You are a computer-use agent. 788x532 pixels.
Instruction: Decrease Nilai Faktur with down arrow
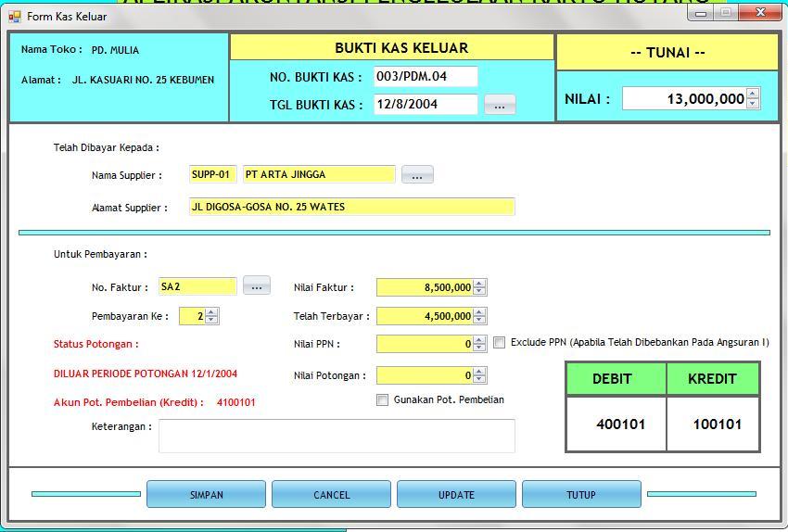[479, 291]
